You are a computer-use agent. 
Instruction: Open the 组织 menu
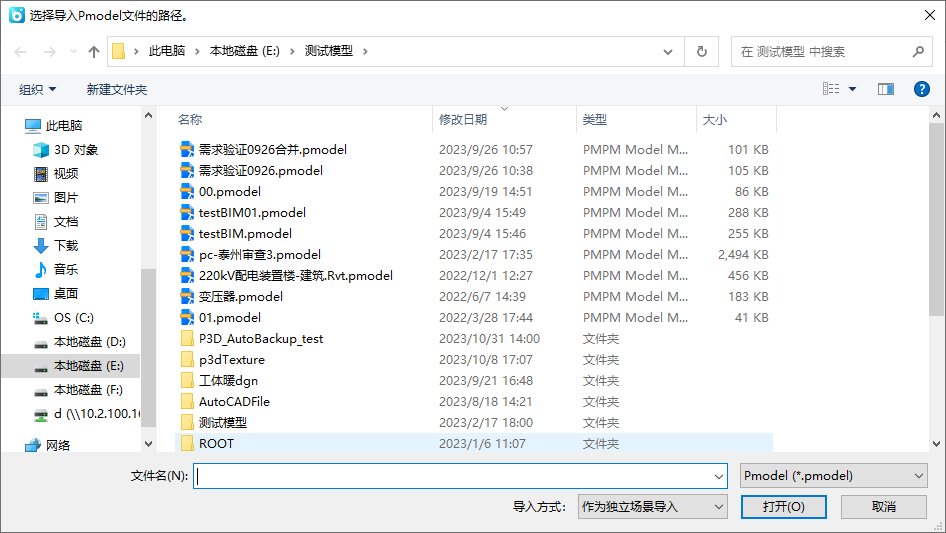[37, 89]
